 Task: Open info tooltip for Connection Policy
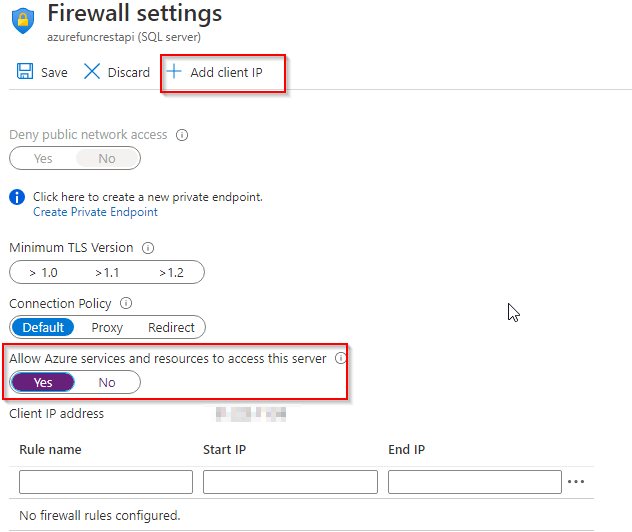(x=126, y=303)
